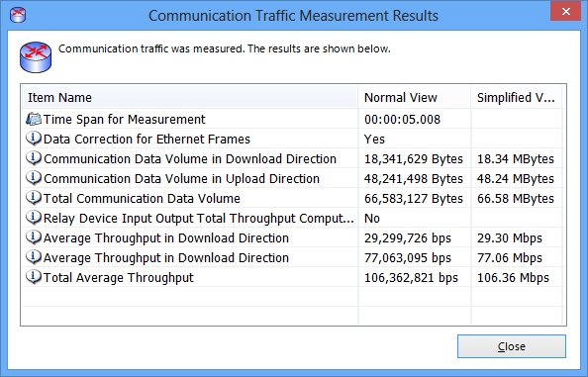Click the info icon next to Communication Data Volume in Download Direction
Image resolution: width=588 pixels, height=377 pixels.
(x=34, y=158)
